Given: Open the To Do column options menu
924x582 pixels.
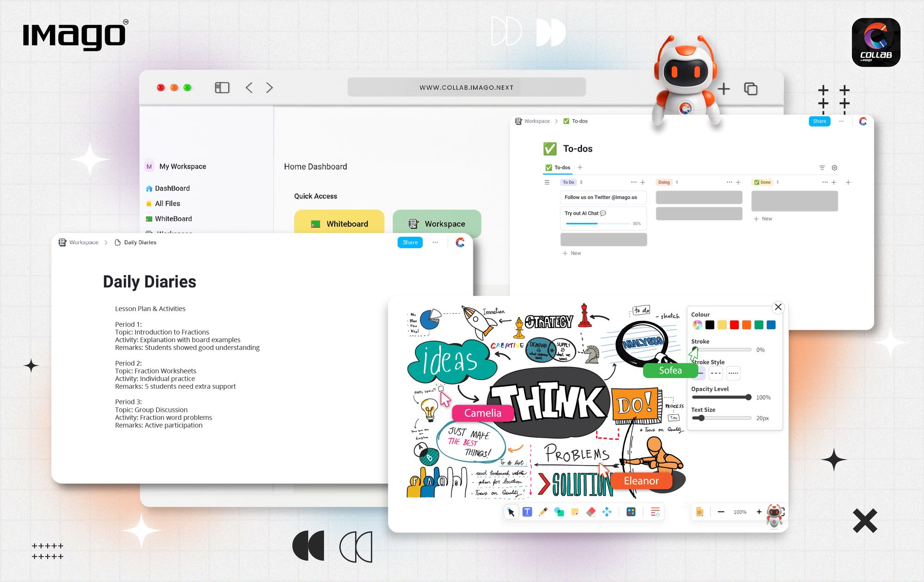Looking at the screenshot, I should point(633,182).
